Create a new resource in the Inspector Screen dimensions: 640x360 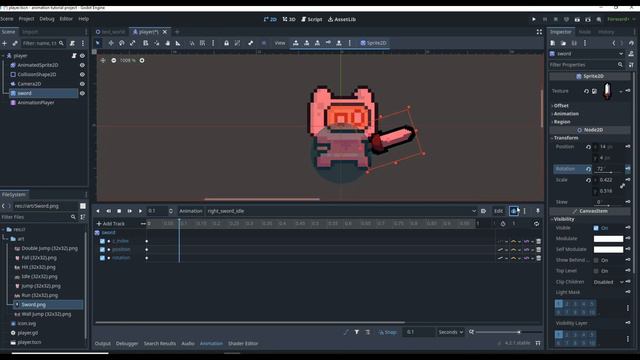pyautogui.click(x=553, y=43)
